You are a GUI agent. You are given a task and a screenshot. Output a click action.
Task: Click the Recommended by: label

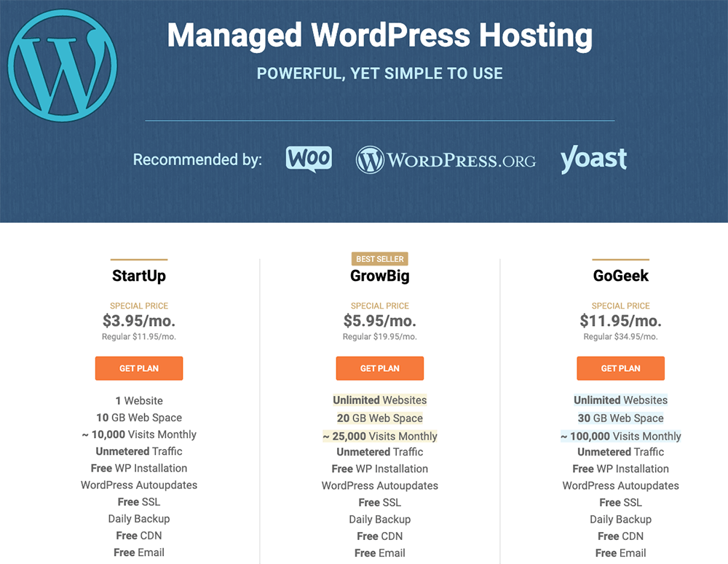point(197,159)
